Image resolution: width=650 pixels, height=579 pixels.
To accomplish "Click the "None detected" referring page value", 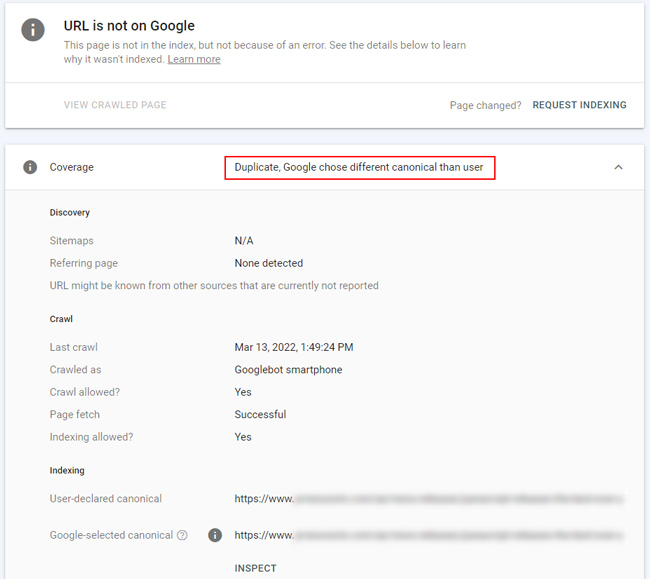I will (x=268, y=263).
